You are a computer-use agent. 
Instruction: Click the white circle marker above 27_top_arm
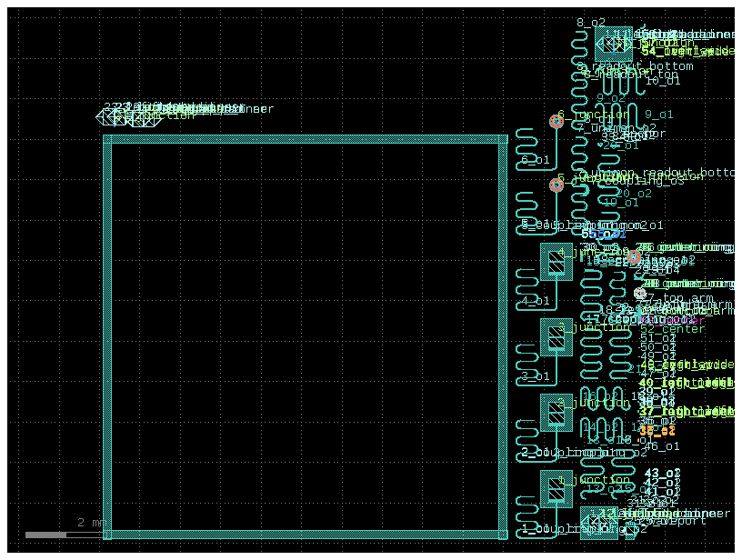coord(639,294)
